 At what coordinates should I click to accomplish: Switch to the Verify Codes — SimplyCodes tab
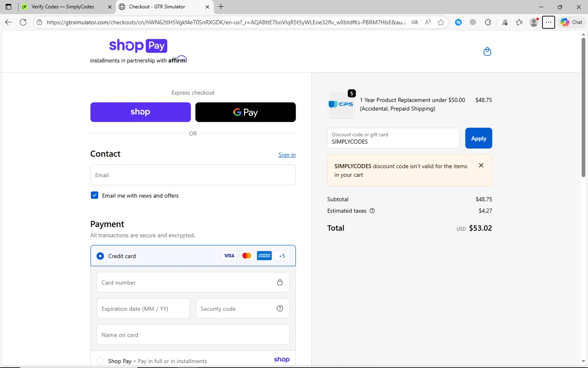coord(63,7)
